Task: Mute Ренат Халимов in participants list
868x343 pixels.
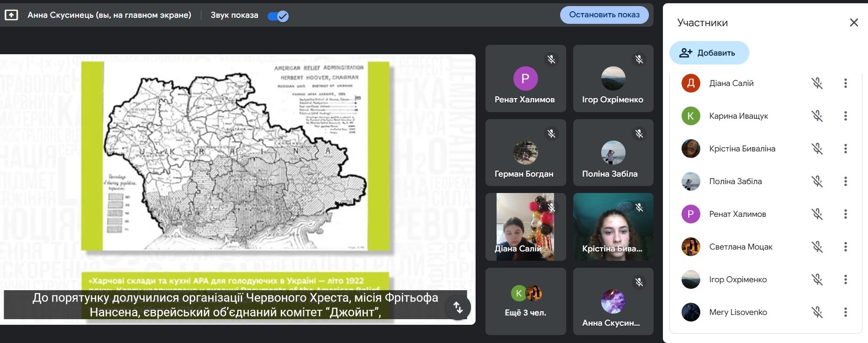Action: coord(817,214)
